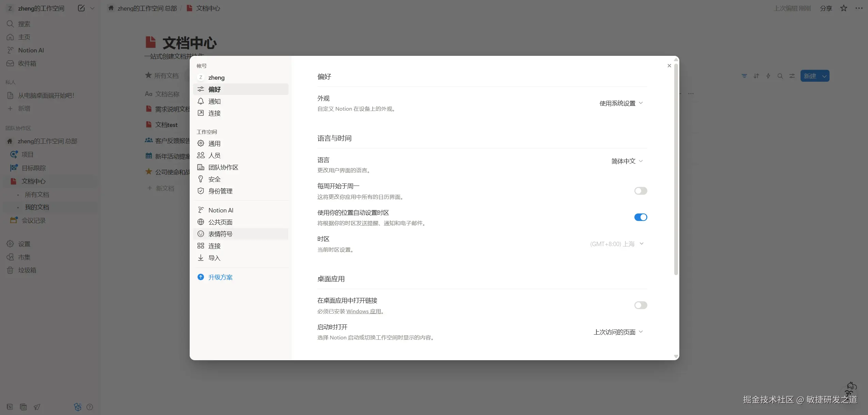Click the compose new page icon
Image resolution: width=868 pixels, height=415 pixels.
click(x=81, y=8)
